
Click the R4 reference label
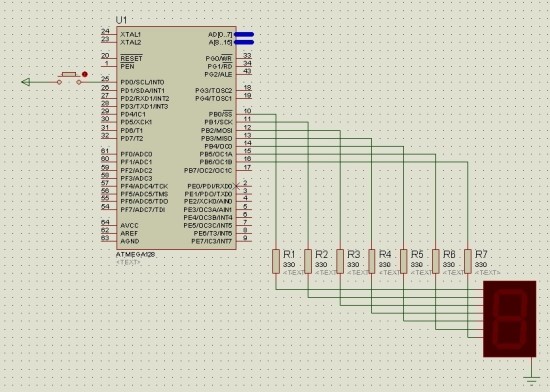click(x=385, y=254)
